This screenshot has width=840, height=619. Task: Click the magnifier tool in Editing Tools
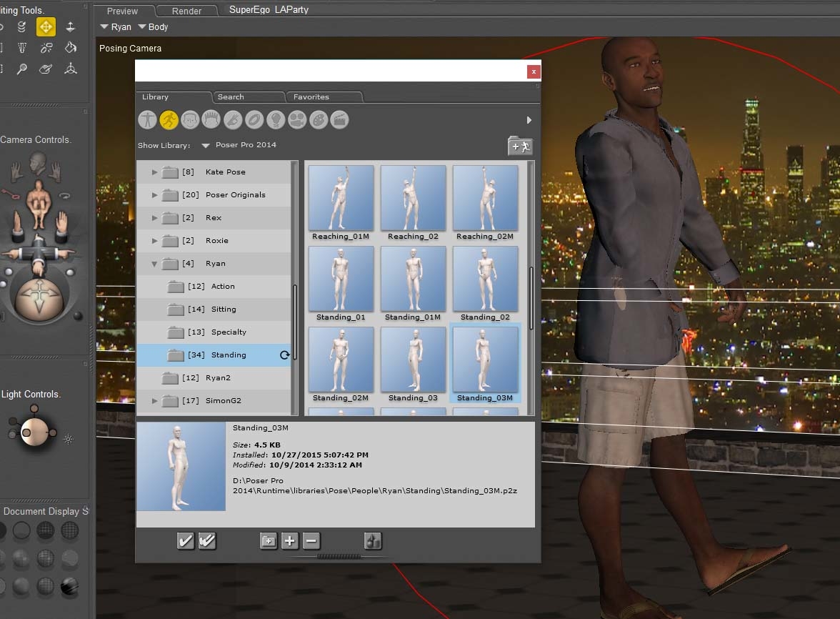click(x=22, y=69)
